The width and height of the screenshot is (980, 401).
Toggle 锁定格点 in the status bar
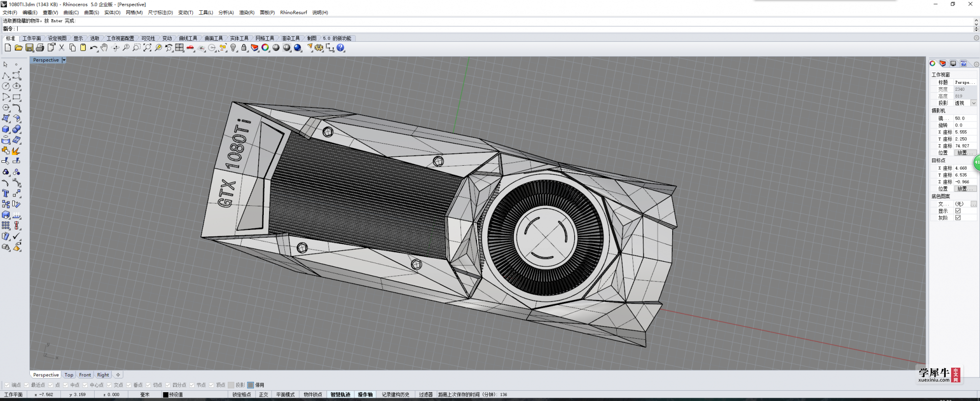click(x=242, y=394)
